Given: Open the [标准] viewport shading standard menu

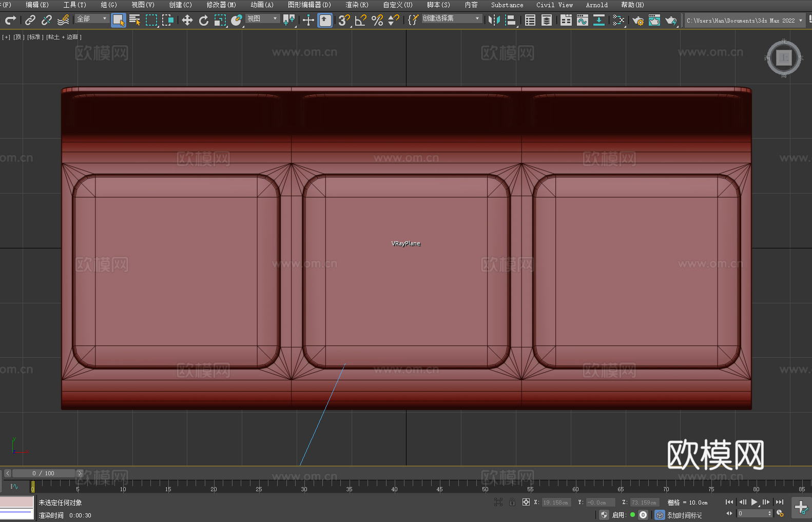Looking at the screenshot, I should [x=35, y=37].
